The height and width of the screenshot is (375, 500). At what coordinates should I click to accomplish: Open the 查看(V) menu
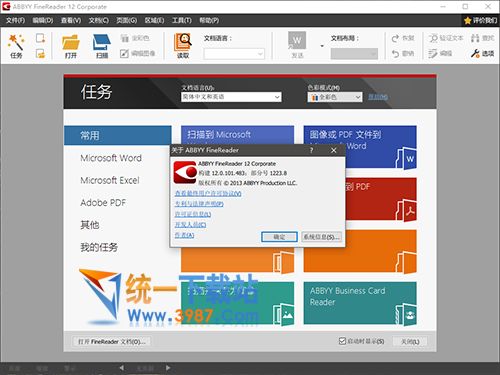71,20
